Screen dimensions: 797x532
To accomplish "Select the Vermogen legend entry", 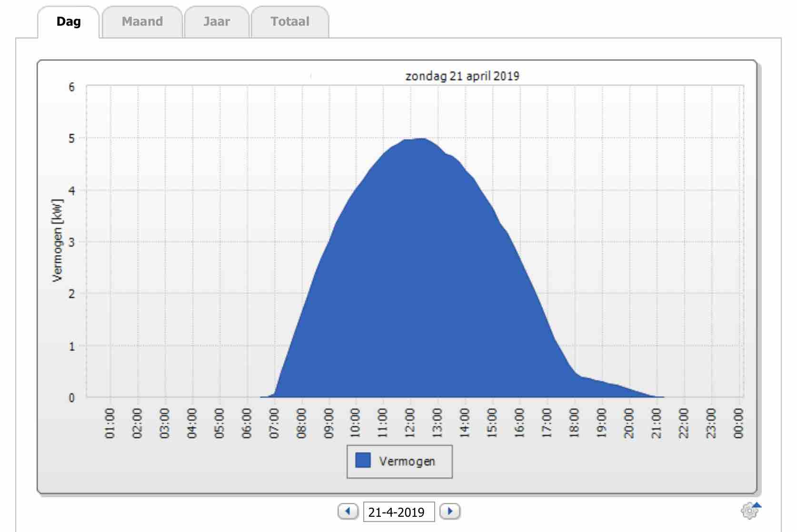I will point(407,460).
